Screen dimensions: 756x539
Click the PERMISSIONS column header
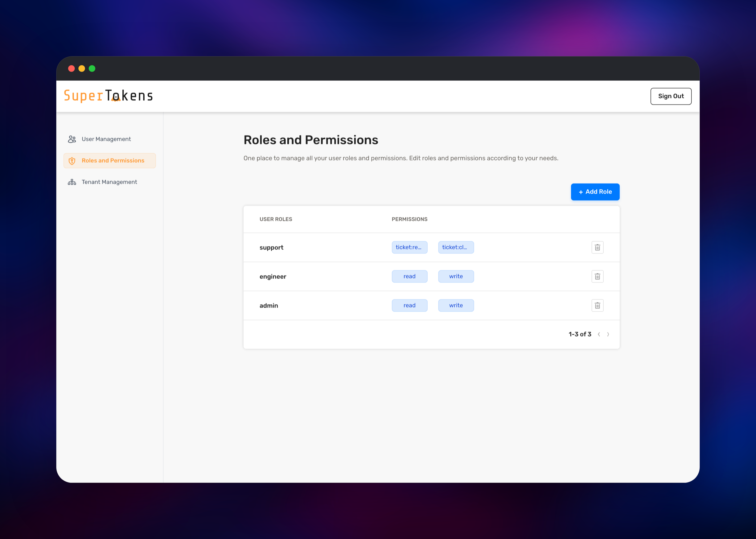click(409, 219)
